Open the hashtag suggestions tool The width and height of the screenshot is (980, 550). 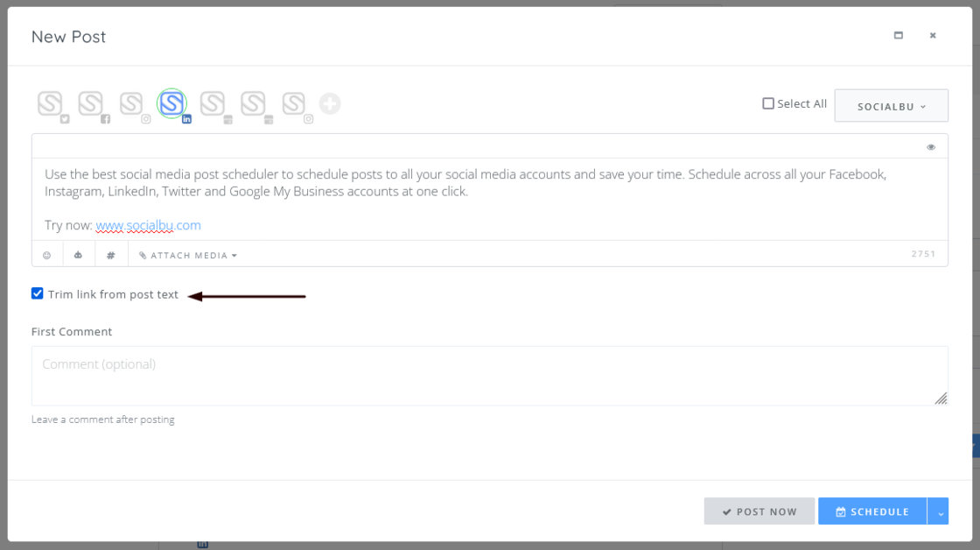(111, 255)
